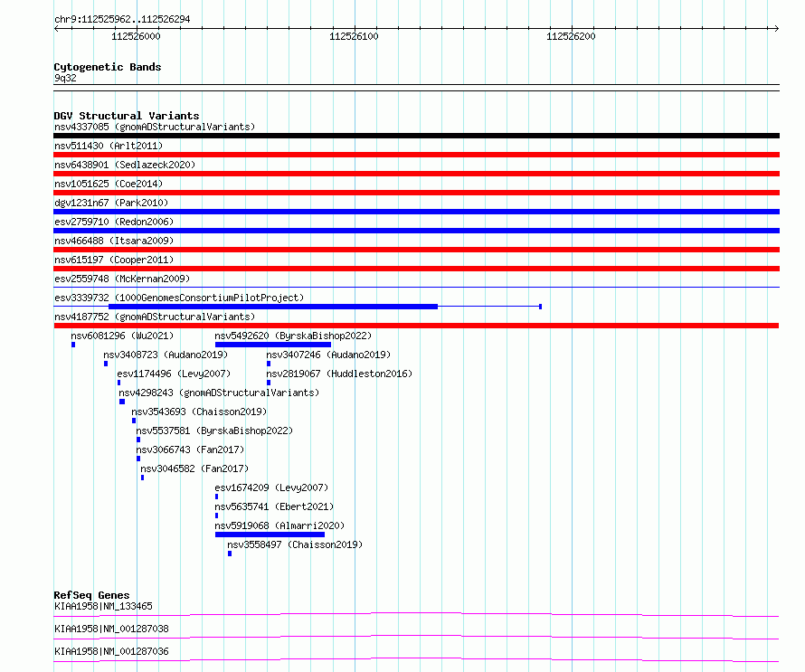Open esv2759710 (Redon2006) variant

(x=114, y=222)
